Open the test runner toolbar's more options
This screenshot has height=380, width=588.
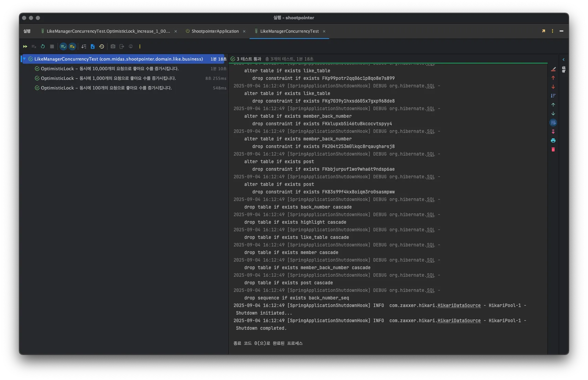(140, 46)
